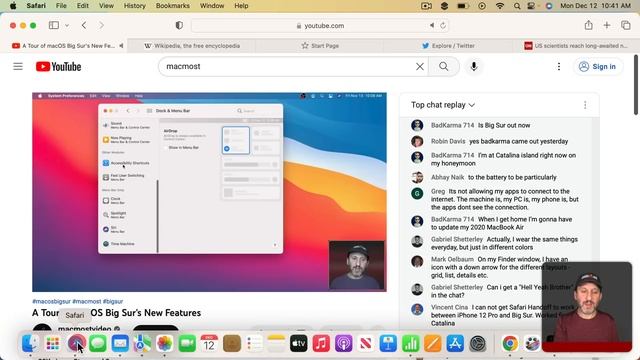The height and width of the screenshot is (360, 640).
Task: Open the Help menu
Action: 241,6
